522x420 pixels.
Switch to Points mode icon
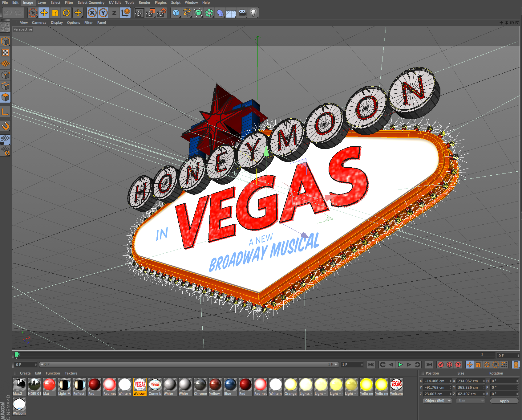[5, 75]
